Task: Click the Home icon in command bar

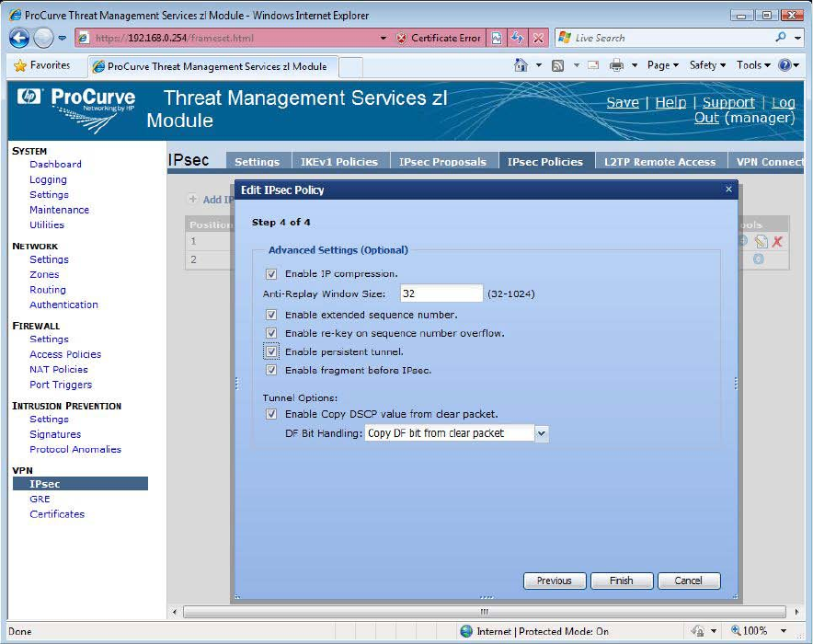Action: 521,65
